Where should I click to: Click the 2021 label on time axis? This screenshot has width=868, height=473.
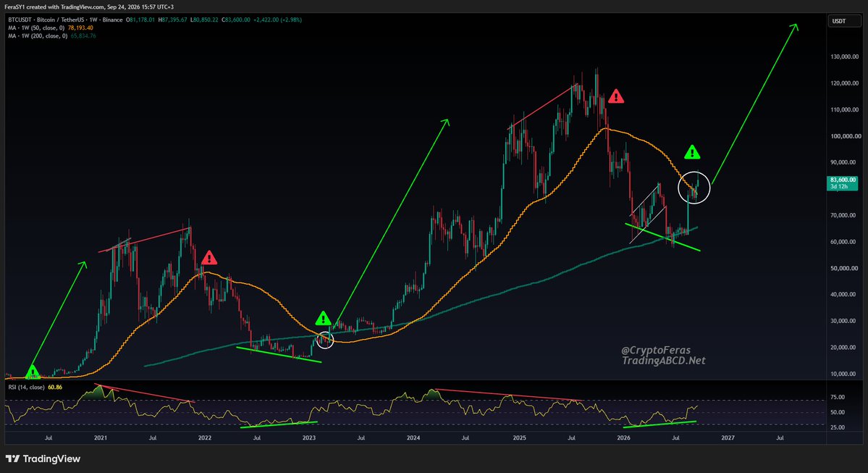[x=100, y=438]
